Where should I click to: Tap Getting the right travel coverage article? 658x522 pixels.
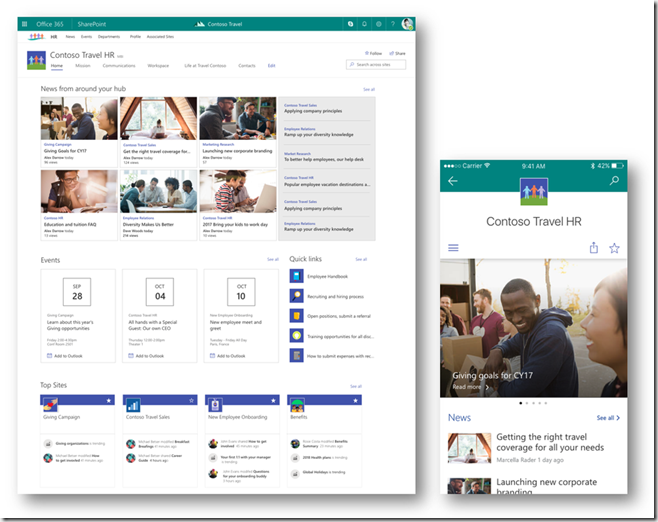pyautogui.click(x=534, y=448)
